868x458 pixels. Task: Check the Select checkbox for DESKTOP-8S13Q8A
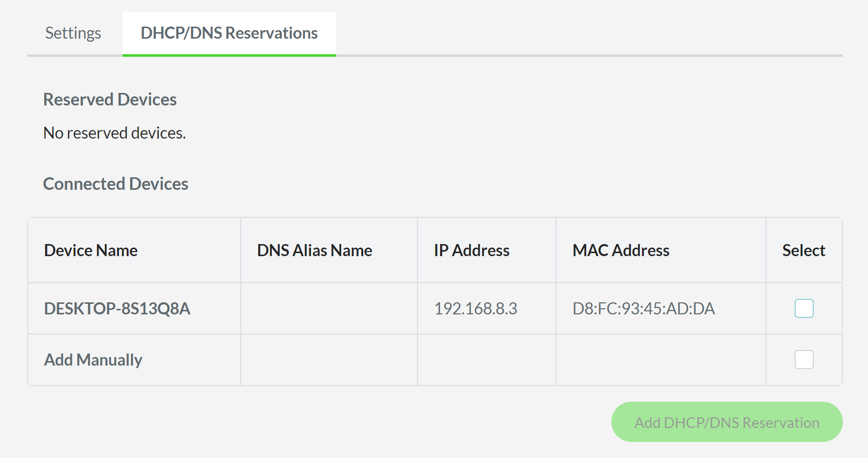[804, 308]
